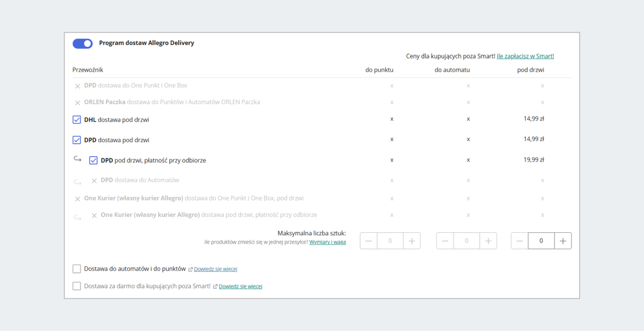Click plus icon in do automatu stepper
This screenshot has height=331, width=644.
[x=488, y=241]
